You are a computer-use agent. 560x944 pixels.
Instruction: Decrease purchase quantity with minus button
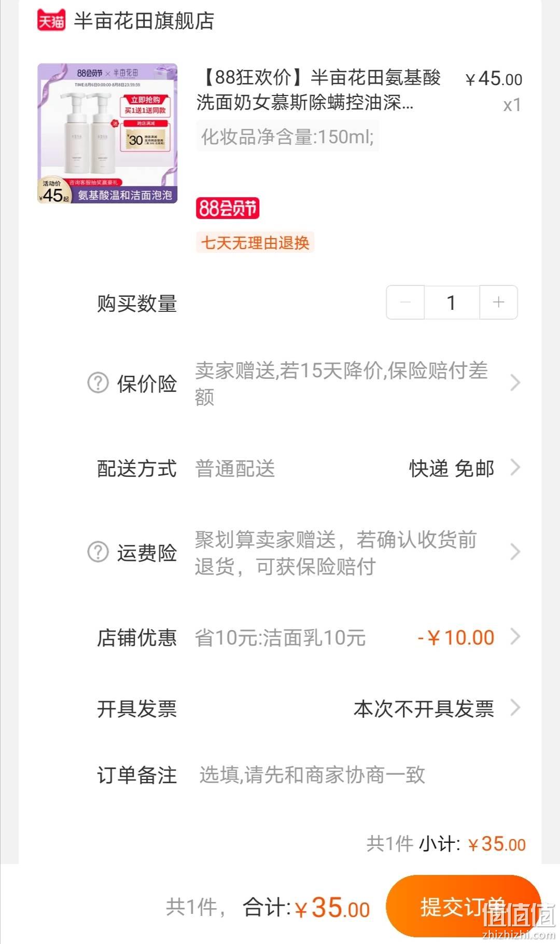click(405, 302)
